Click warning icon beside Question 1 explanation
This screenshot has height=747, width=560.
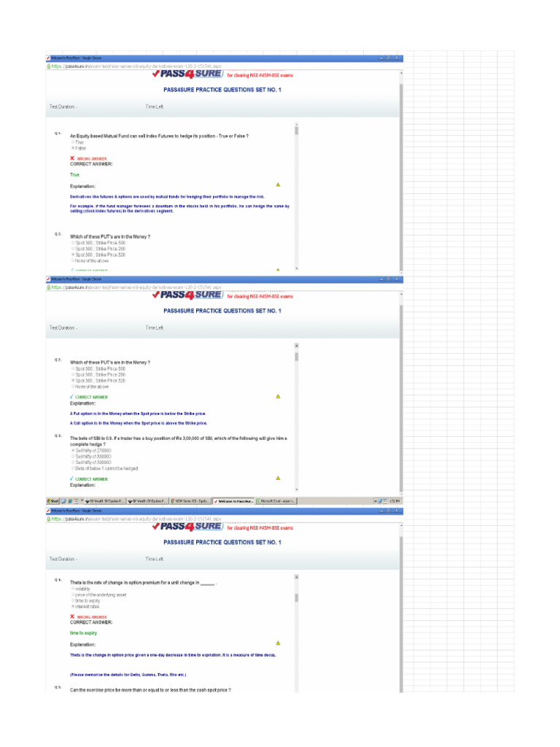click(278, 185)
